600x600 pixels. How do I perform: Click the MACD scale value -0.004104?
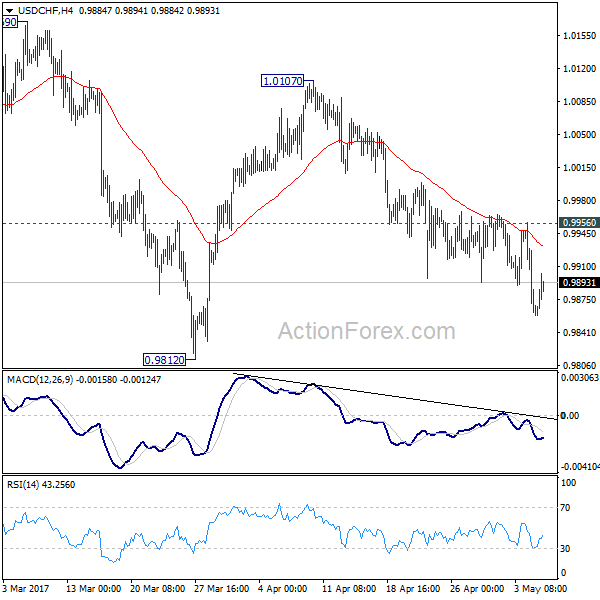tap(580, 466)
